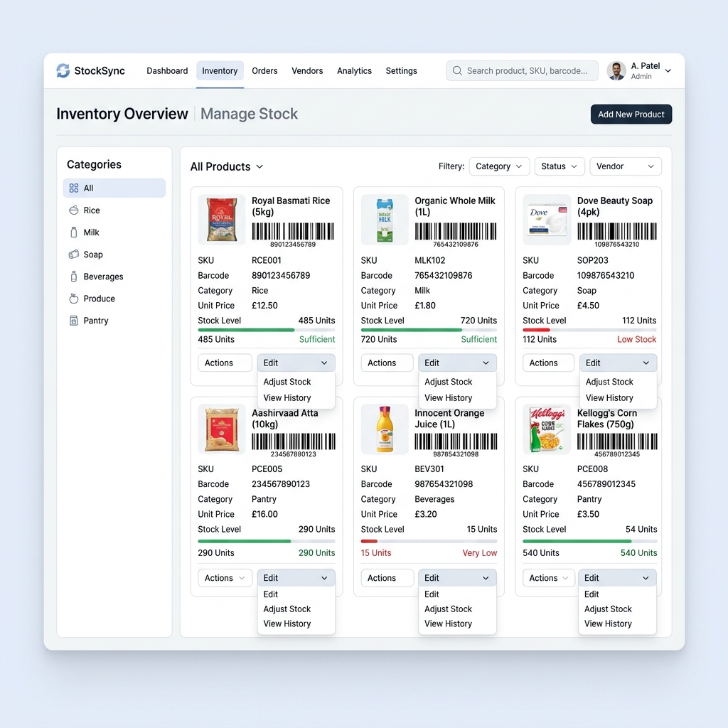
Task: Go to the Dashboard tab
Action: pyautogui.click(x=167, y=70)
